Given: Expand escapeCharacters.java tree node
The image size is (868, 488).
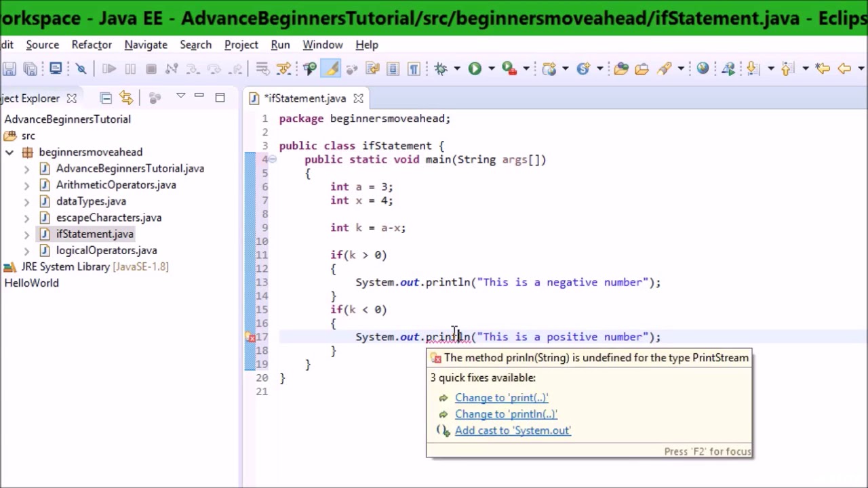Looking at the screenshot, I should click(x=26, y=218).
